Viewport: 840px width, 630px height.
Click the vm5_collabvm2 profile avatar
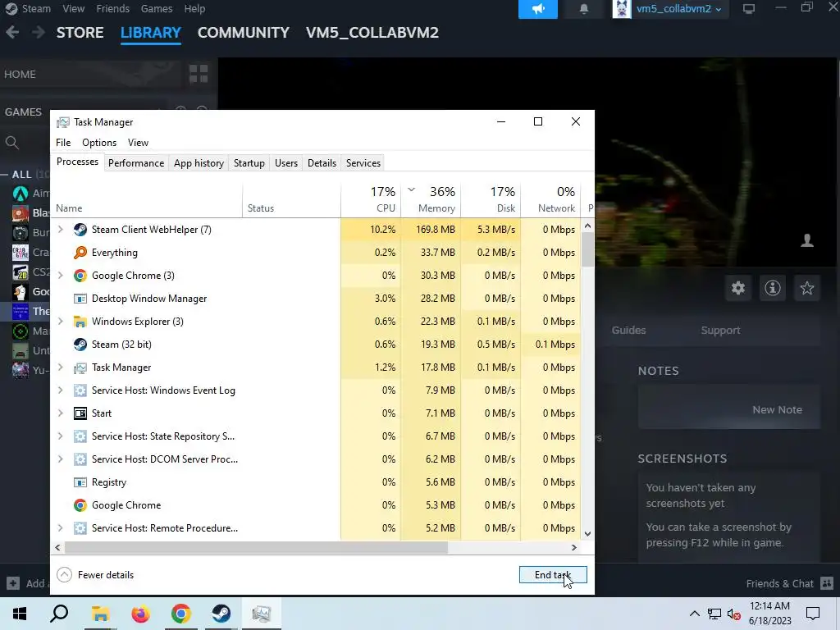point(622,9)
